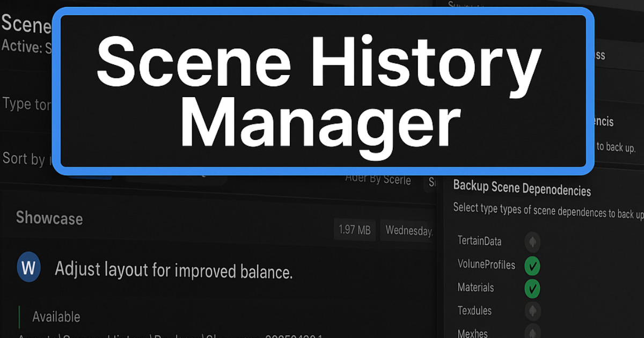
Task: Click the Wednesday timestamp badge
Action: pyautogui.click(x=409, y=229)
